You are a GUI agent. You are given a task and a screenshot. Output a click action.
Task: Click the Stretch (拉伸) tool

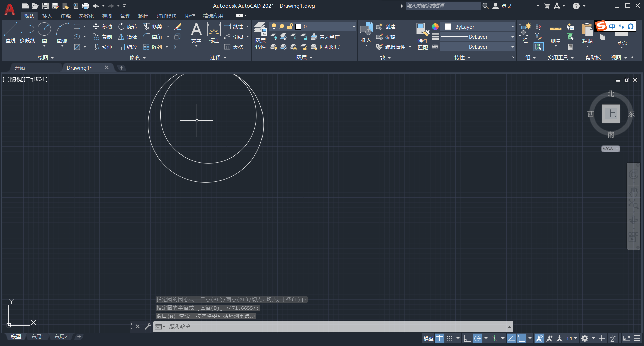point(103,47)
